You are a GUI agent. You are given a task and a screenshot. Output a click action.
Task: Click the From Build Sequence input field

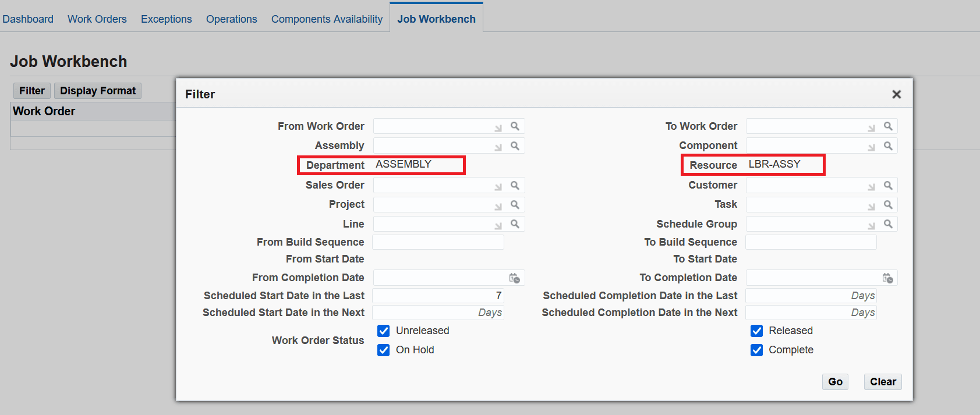(438, 242)
